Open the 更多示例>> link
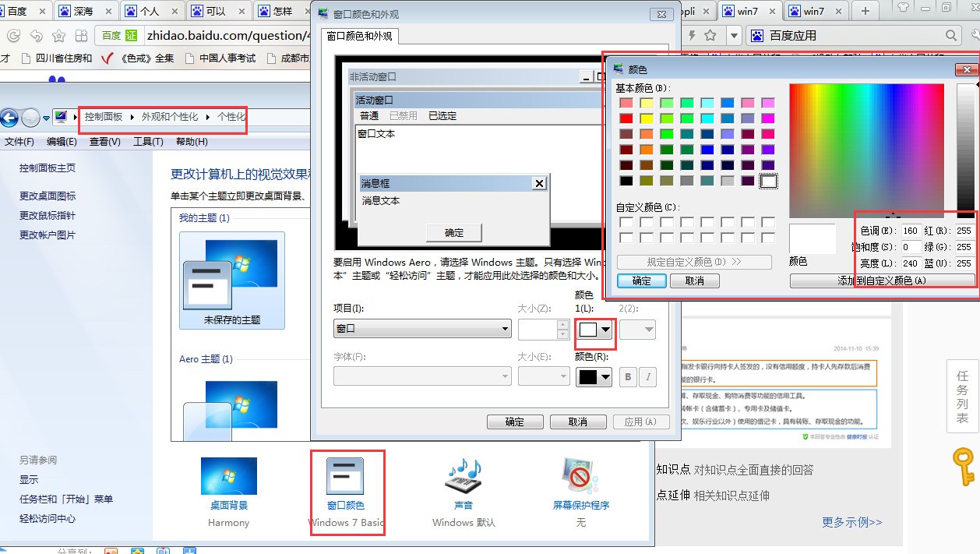 pos(852,522)
